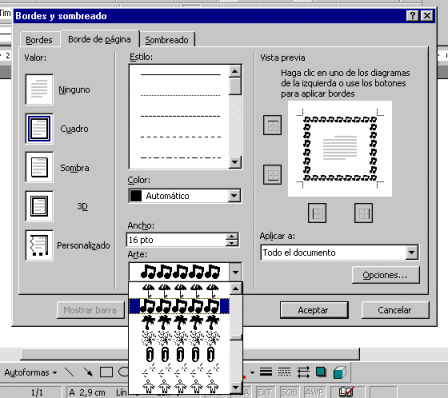Click up arrow of Arte list scrollbar
The image size is (448, 398).
point(236,289)
